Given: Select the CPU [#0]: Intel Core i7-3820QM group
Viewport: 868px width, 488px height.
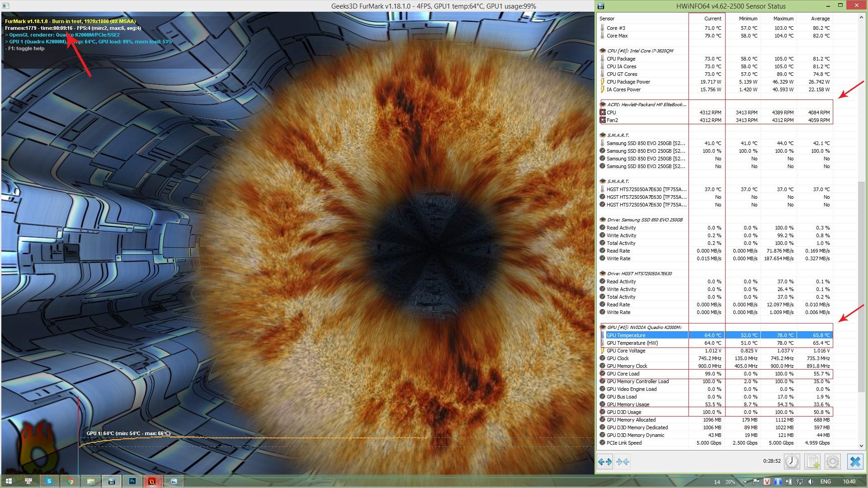Looking at the screenshot, I should click(715, 51).
